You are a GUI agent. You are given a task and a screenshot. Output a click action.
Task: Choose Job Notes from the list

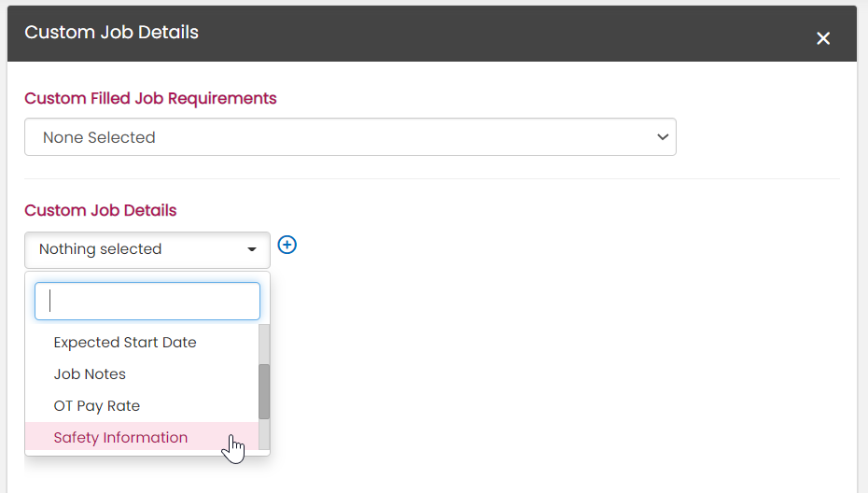(x=90, y=374)
